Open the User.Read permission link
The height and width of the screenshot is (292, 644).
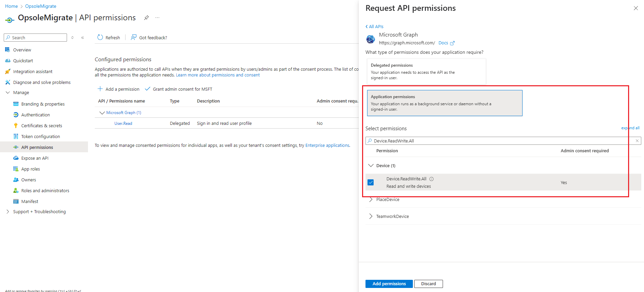pyautogui.click(x=123, y=123)
